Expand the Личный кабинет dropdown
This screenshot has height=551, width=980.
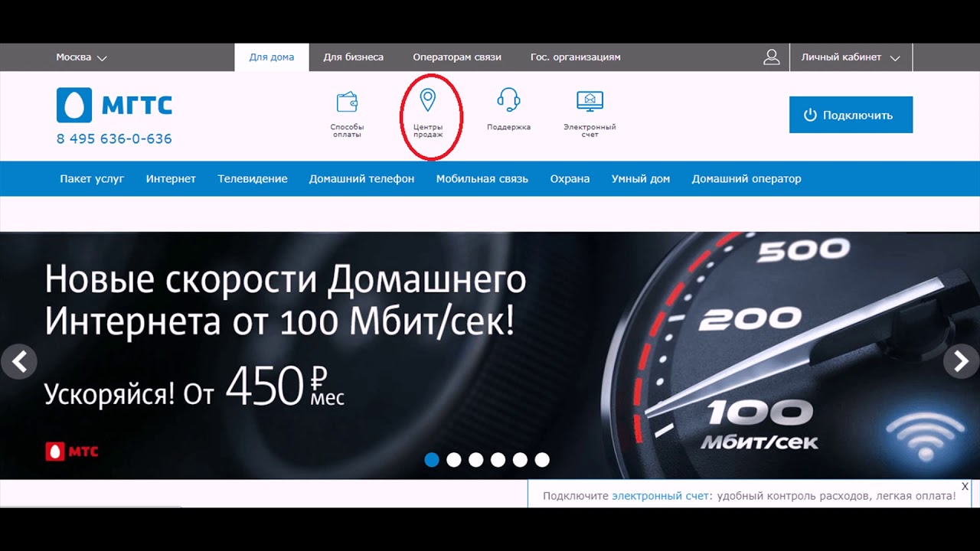click(x=851, y=57)
